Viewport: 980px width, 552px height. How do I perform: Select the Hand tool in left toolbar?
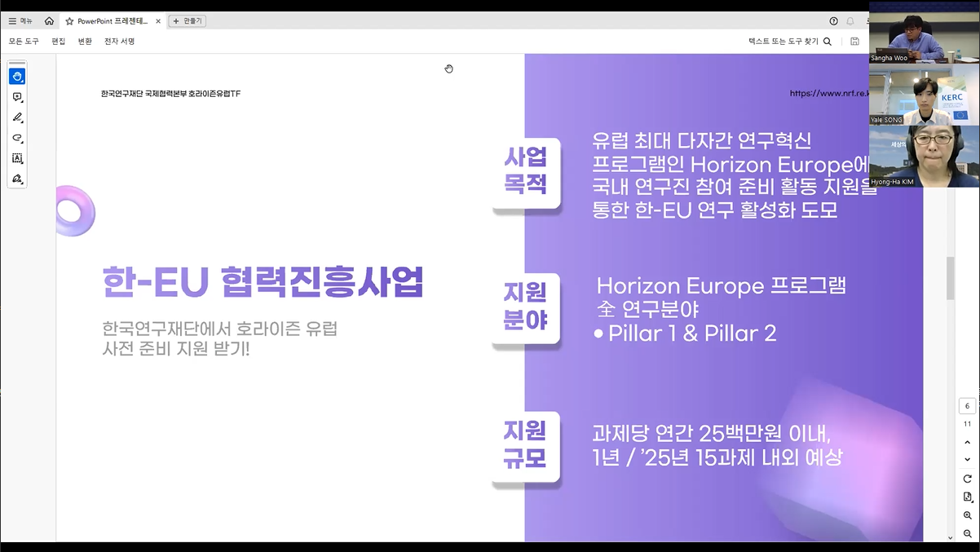click(17, 77)
